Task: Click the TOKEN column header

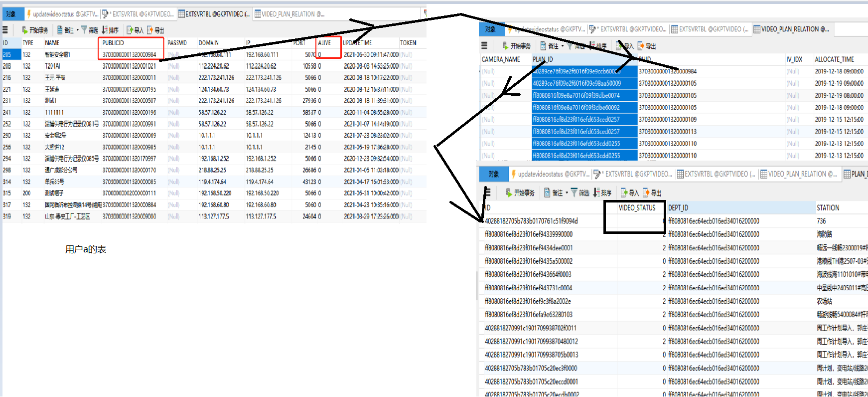Action: tap(408, 43)
